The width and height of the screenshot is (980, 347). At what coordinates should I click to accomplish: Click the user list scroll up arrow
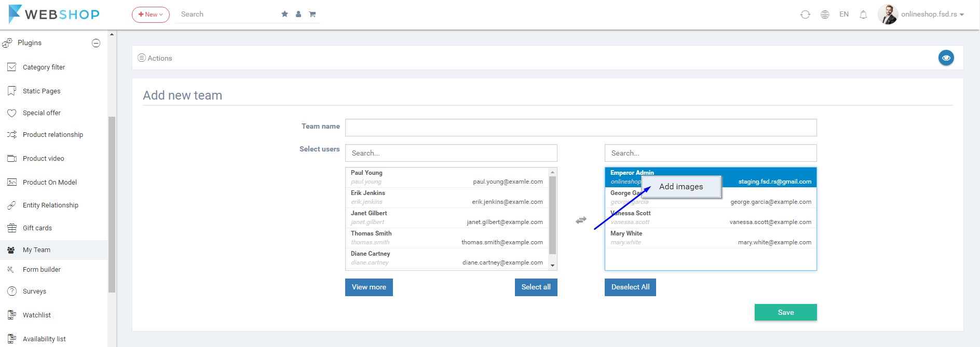[x=552, y=172]
